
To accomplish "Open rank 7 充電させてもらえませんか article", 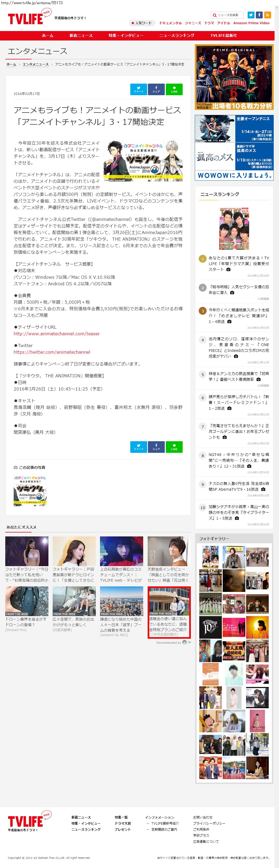I will tap(239, 431).
